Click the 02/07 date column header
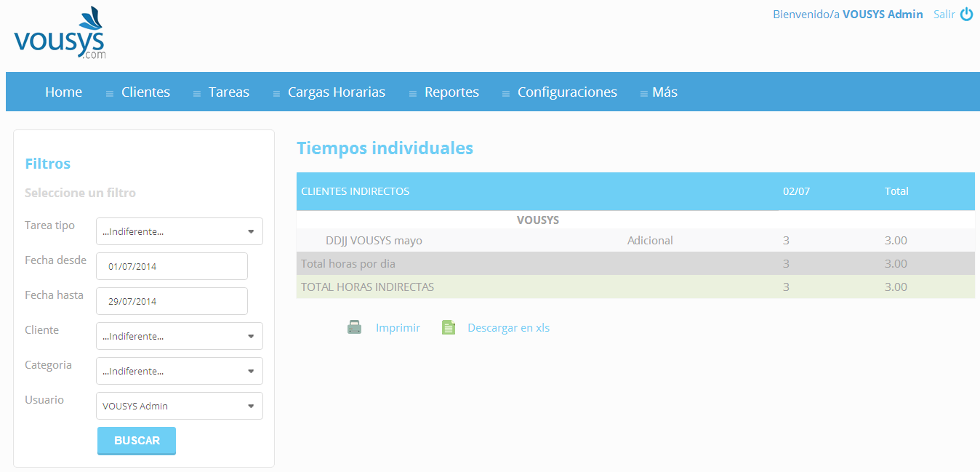The image size is (980, 472). coord(796,191)
